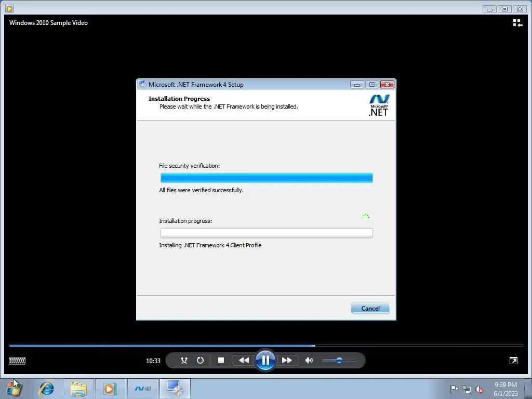Viewport: 532px width, 399px height.
Task: Restore the media player window
Action: (504, 9)
